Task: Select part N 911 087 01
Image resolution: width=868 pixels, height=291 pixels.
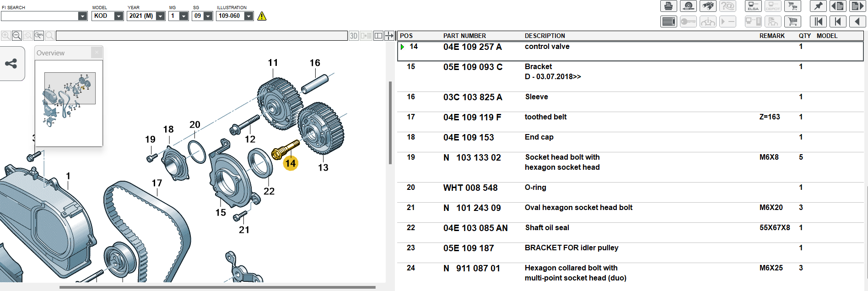Action: 471,268
